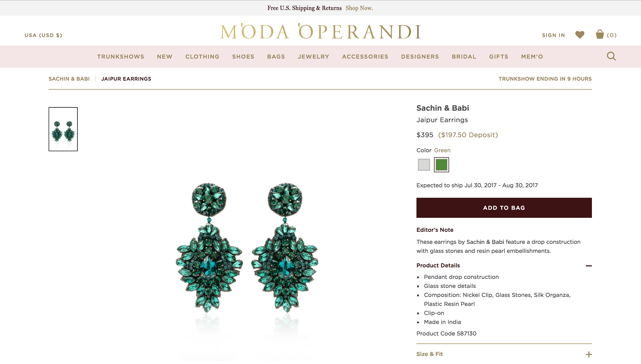641x364 pixels.
Task: Open the Jewelry menu
Action: [313, 57]
